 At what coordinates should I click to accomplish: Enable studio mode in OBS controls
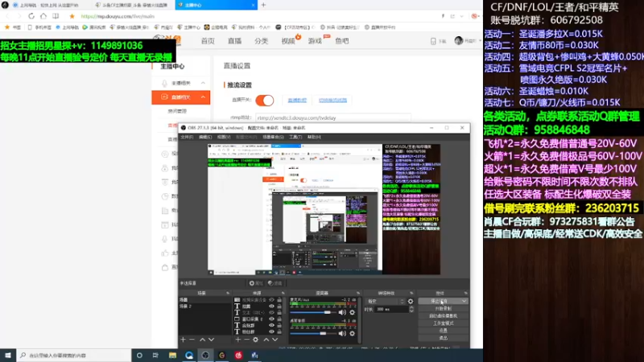444,323
